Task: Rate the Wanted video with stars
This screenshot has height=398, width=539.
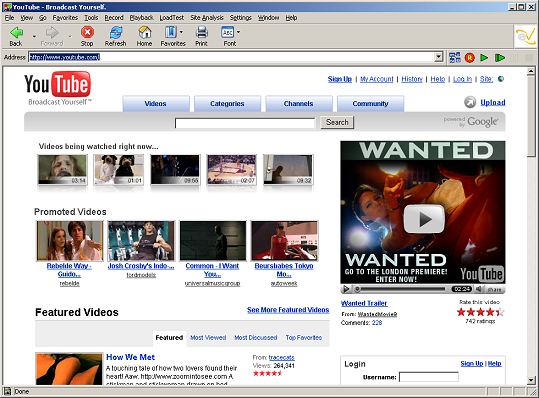Action: point(480,312)
